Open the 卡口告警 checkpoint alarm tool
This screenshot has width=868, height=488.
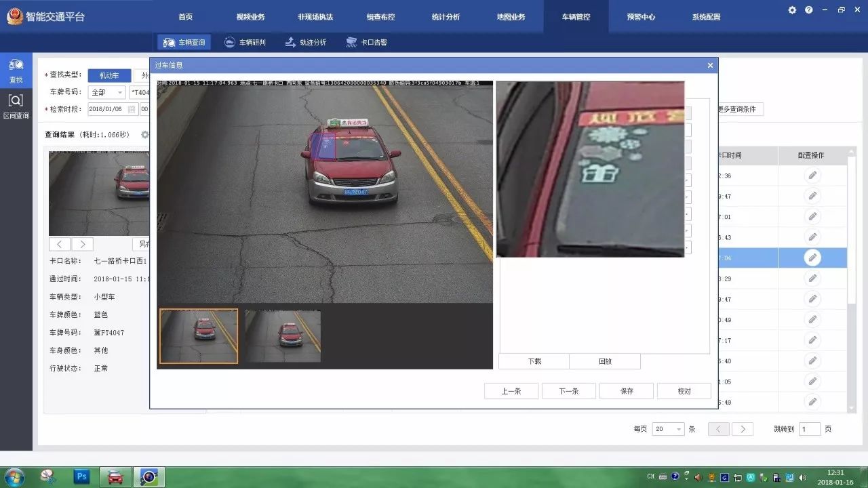[366, 42]
